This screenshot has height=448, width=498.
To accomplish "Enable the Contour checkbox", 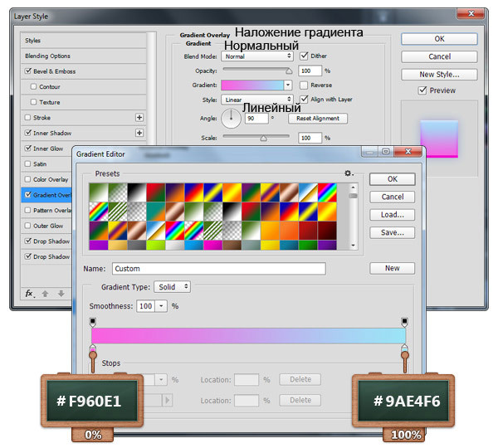I will [33, 86].
